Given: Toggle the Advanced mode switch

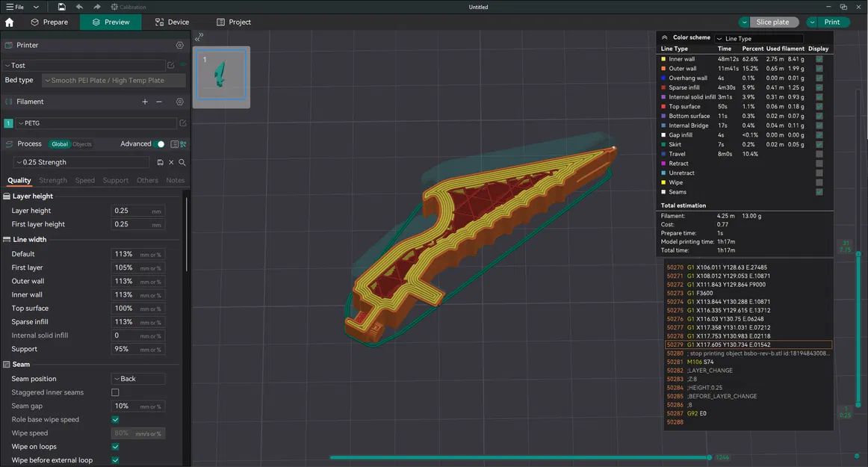Looking at the screenshot, I should pyautogui.click(x=158, y=144).
